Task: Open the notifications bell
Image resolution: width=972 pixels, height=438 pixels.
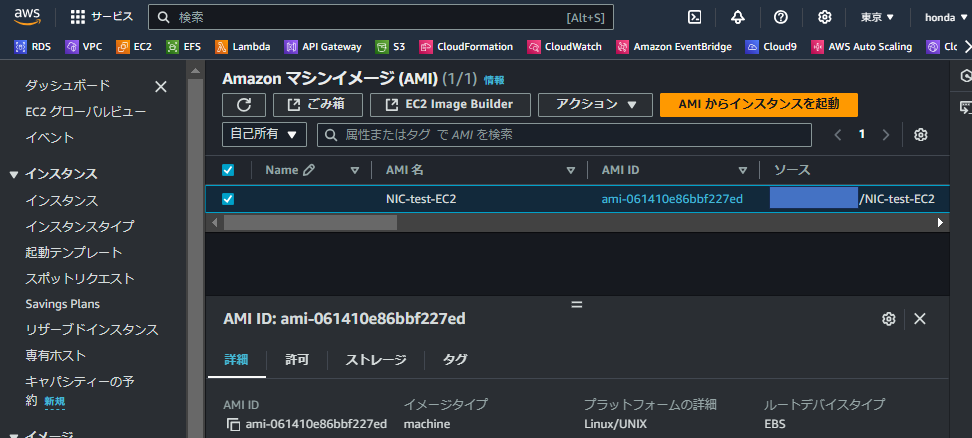Action: coord(738,17)
